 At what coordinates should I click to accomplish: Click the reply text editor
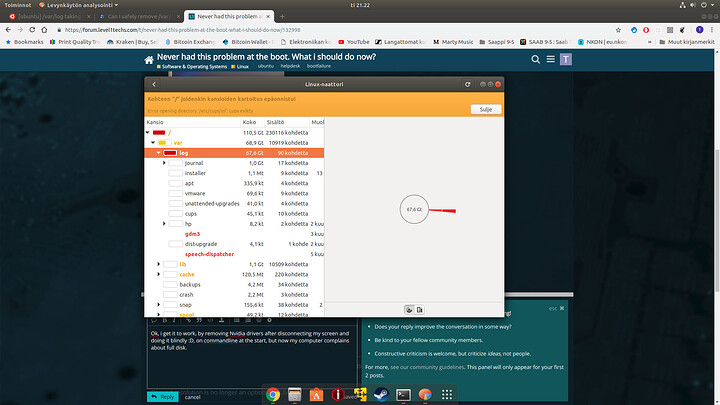pos(252,356)
